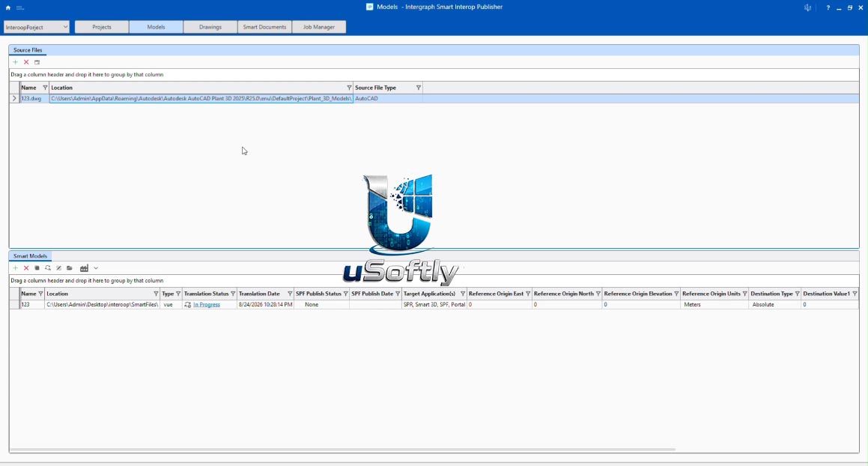Filter the Source File Type column
This screenshot has width=868, height=466.
coord(418,88)
